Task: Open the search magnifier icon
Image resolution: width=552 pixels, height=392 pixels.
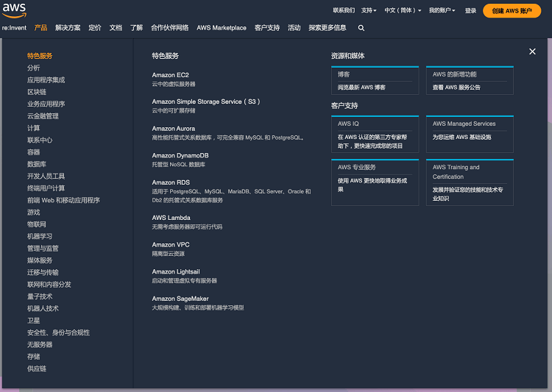Action: 361,28
